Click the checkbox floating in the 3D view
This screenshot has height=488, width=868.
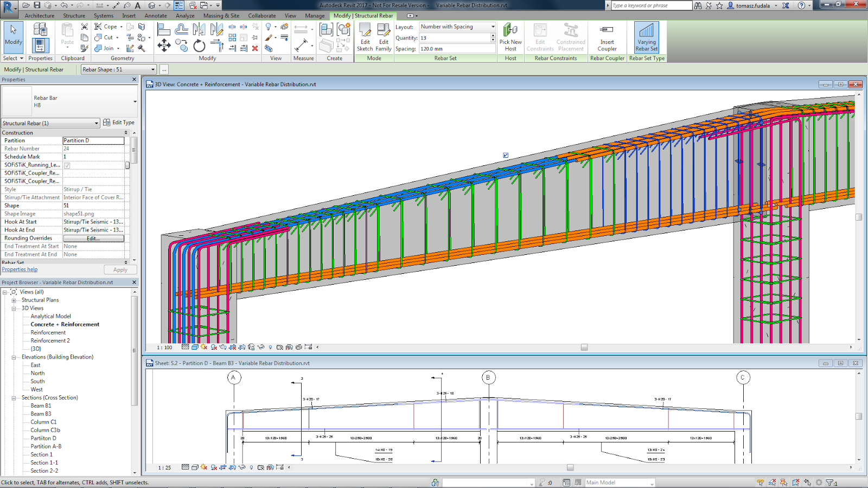click(x=505, y=155)
